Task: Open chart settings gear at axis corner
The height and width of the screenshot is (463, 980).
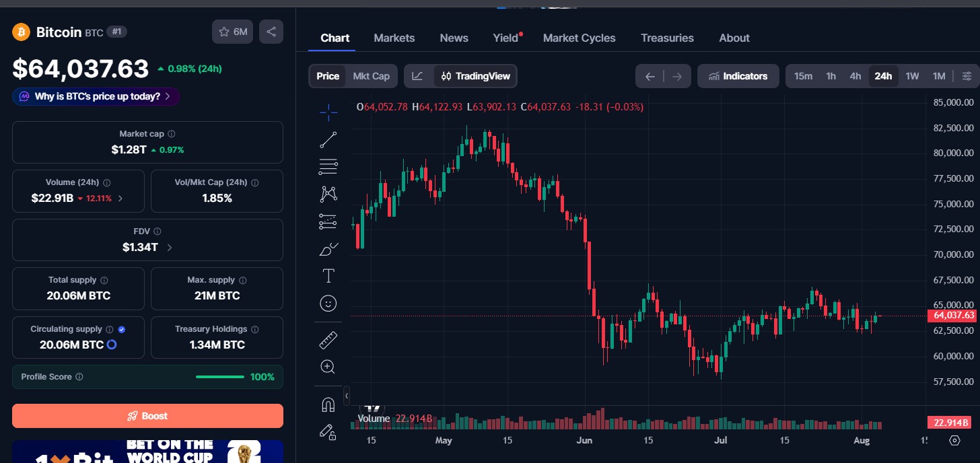Action: click(x=954, y=441)
